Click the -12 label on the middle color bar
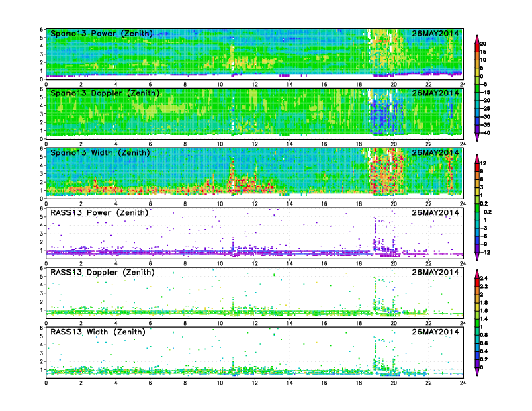The height and width of the screenshot is (411, 532). (485, 253)
